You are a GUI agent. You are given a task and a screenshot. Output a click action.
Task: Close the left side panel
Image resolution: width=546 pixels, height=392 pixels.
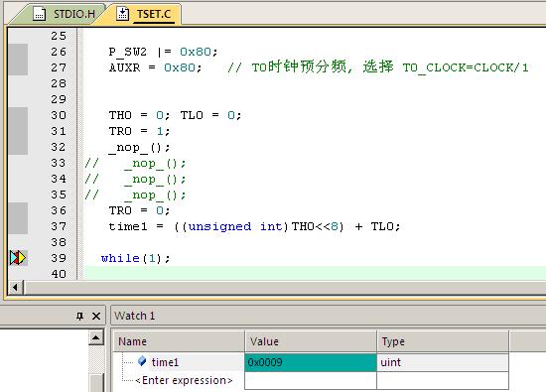point(96,316)
